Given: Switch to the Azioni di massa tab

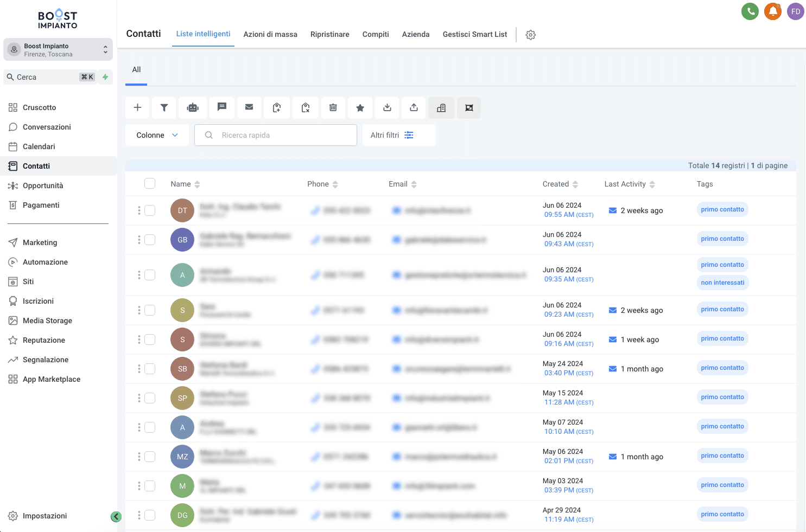Looking at the screenshot, I should pos(270,34).
